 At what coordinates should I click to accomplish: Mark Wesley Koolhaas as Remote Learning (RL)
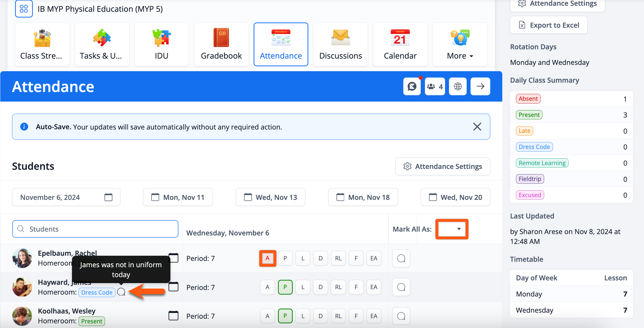[338, 316]
